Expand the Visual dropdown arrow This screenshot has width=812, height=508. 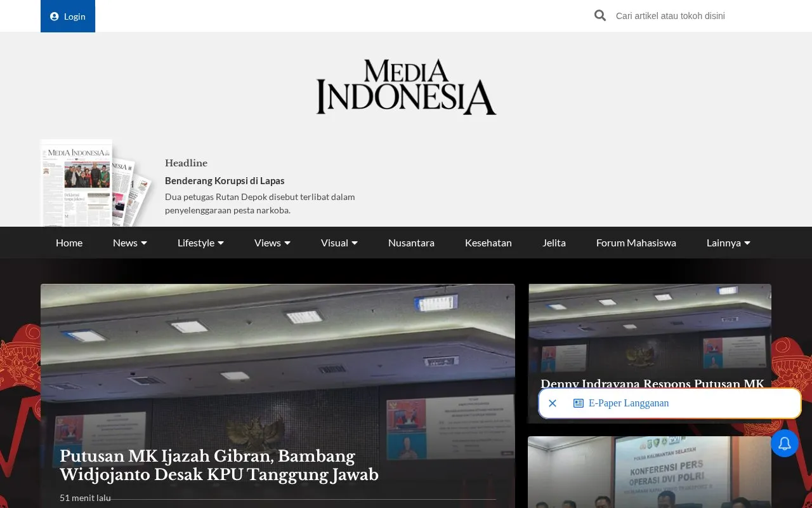click(x=355, y=243)
